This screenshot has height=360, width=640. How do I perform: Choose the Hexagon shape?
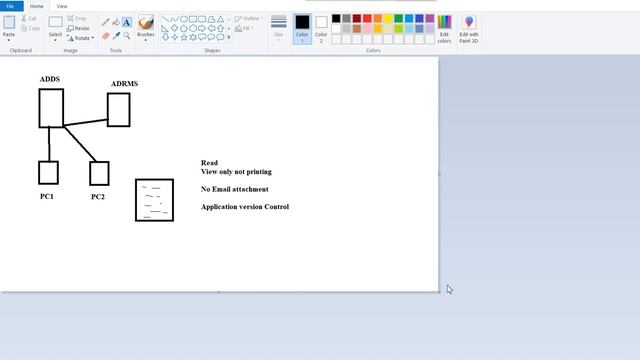click(x=193, y=28)
